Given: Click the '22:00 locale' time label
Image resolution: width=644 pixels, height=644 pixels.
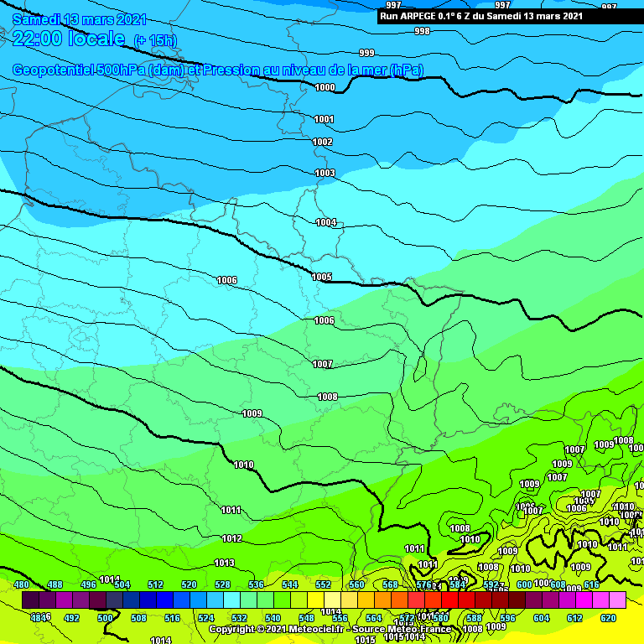Looking at the screenshot, I should [70, 39].
